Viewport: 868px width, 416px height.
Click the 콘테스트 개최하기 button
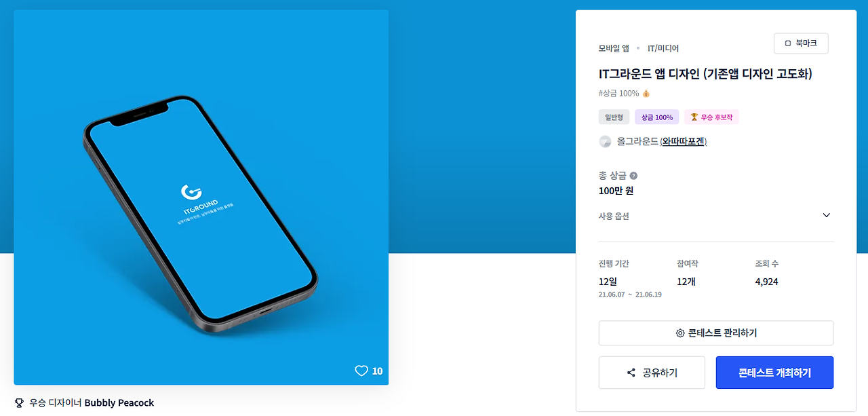pyautogui.click(x=774, y=373)
